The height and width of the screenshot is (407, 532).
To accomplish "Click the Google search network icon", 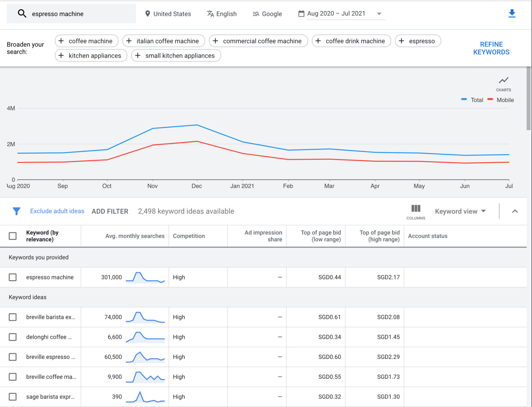I will pyautogui.click(x=256, y=14).
